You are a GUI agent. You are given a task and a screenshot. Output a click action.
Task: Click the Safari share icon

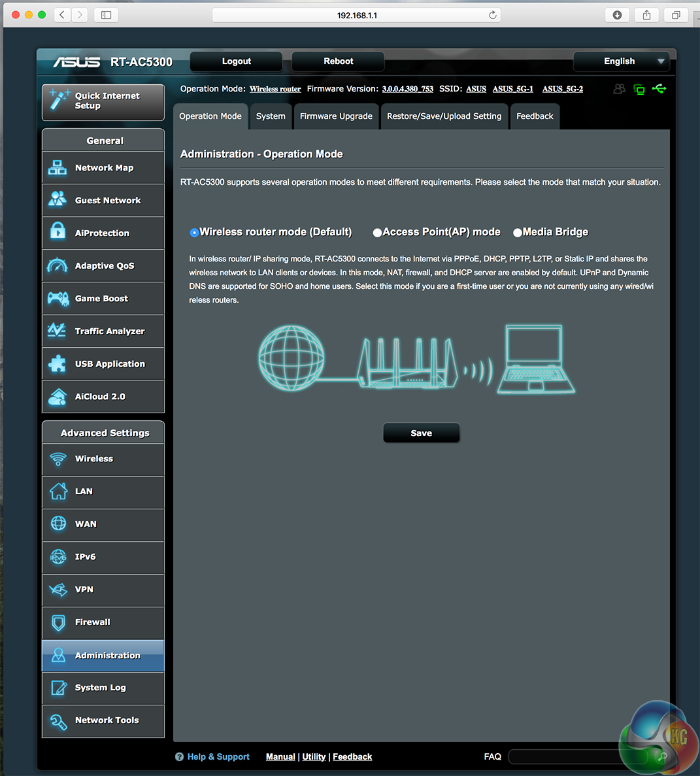pyautogui.click(x=646, y=15)
